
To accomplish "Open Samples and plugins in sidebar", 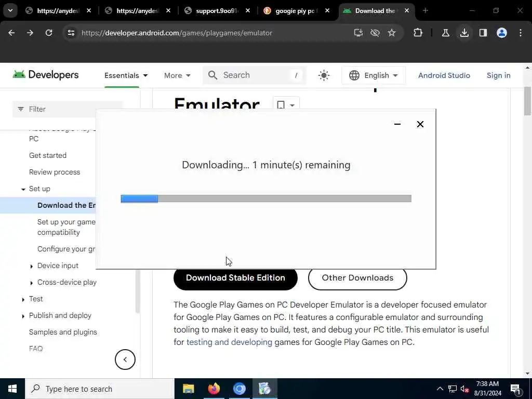I will click(63, 332).
